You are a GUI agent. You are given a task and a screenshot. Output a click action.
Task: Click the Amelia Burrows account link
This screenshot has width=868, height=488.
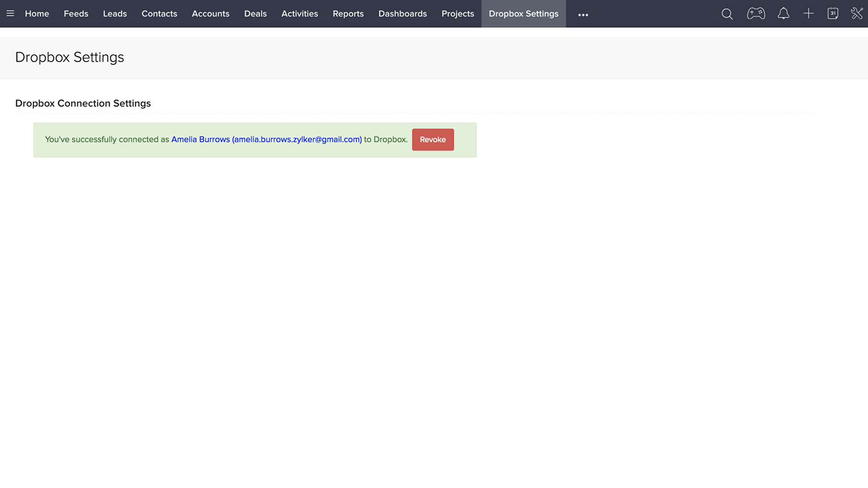266,140
